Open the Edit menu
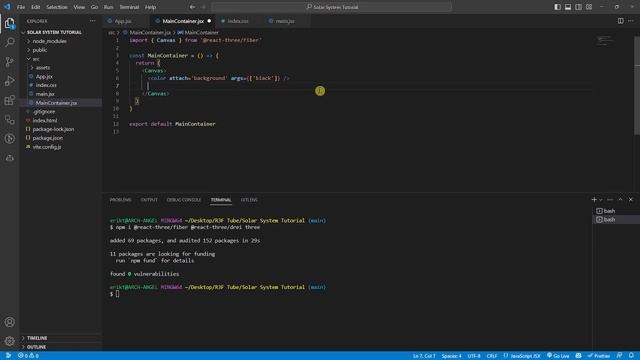The height and width of the screenshot is (360, 640). 36,7
